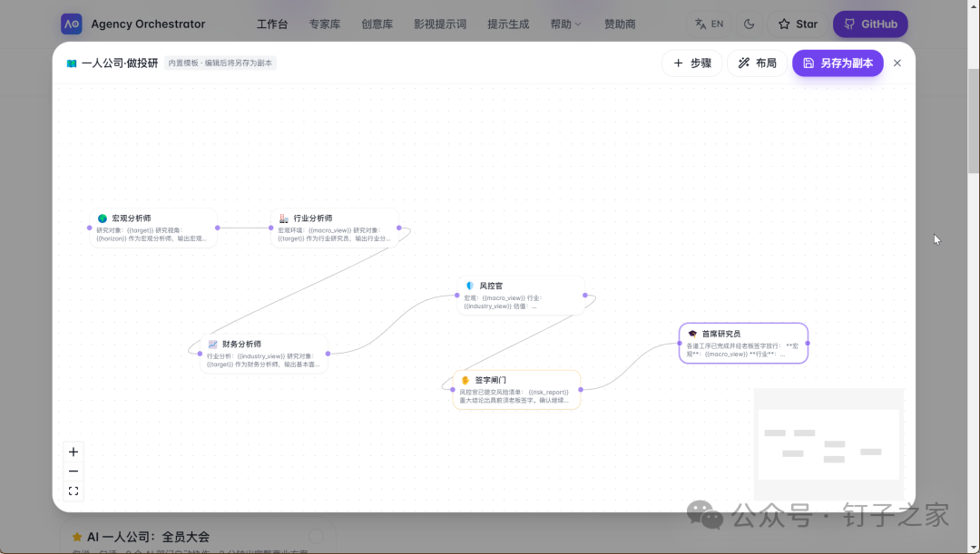
Task: Close the workflow editor dialog
Action: coord(897,63)
